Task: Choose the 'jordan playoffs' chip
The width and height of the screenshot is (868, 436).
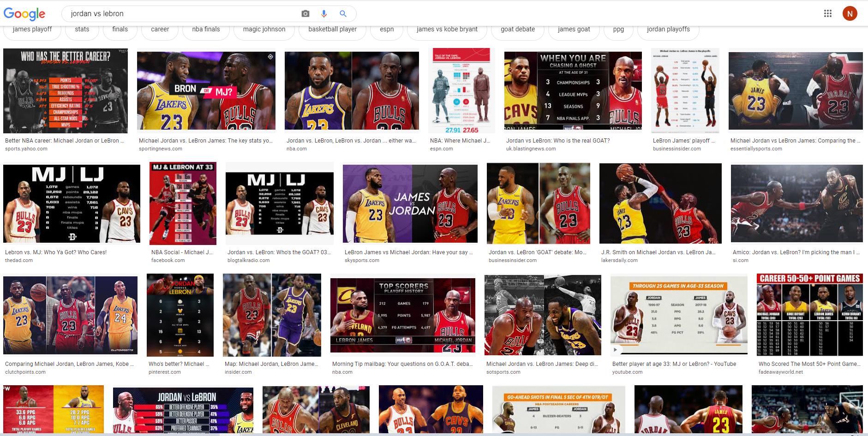Action: click(x=668, y=30)
